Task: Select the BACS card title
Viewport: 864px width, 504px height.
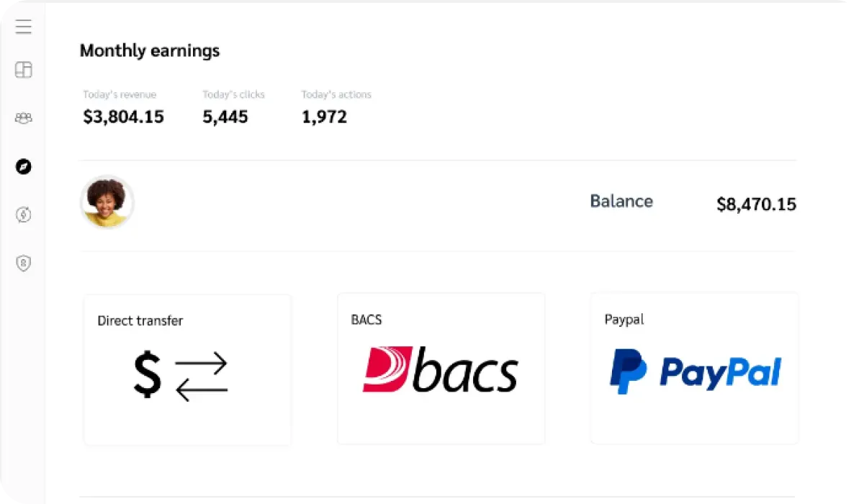Action: pyautogui.click(x=366, y=320)
